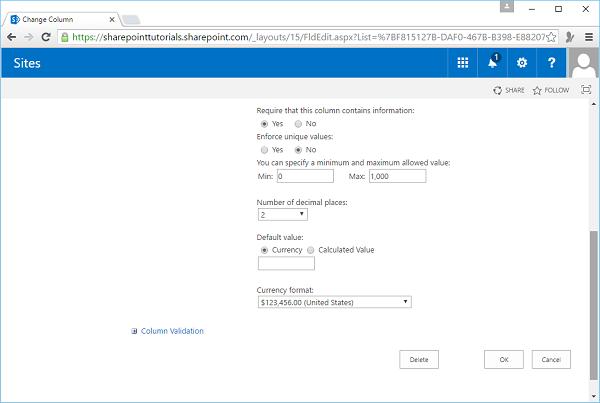The height and width of the screenshot is (403, 600).
Task: Click the Sites header title
Action: 29,63
